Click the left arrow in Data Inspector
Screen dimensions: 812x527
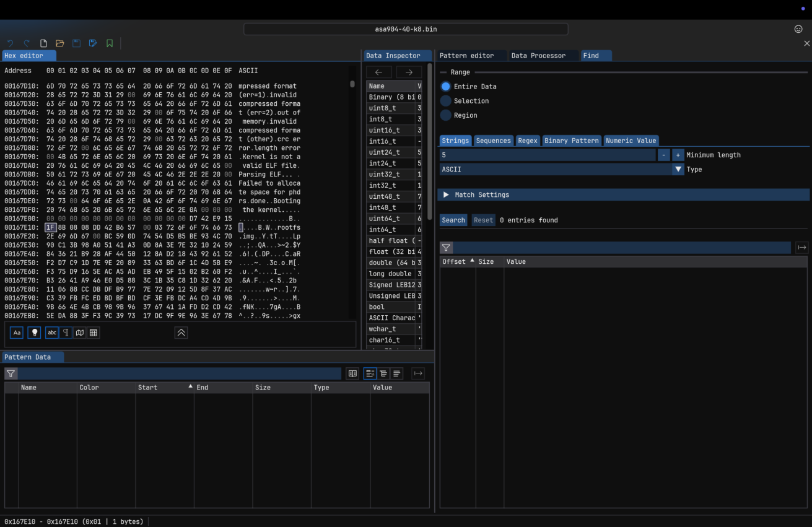click(x=379, y=72)
